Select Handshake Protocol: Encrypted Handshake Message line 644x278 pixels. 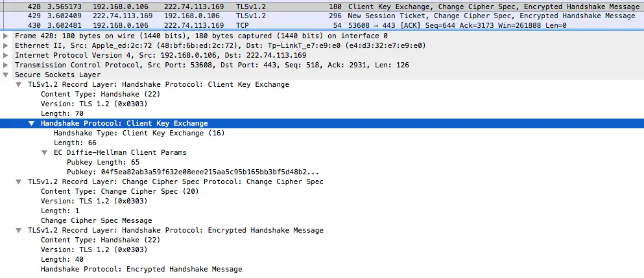141,270
